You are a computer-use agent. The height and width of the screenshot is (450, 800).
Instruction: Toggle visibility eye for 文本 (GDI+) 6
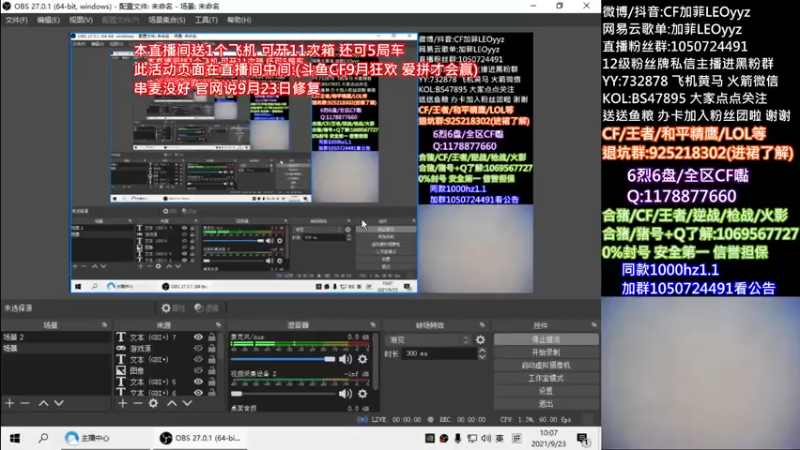[198, 392]
